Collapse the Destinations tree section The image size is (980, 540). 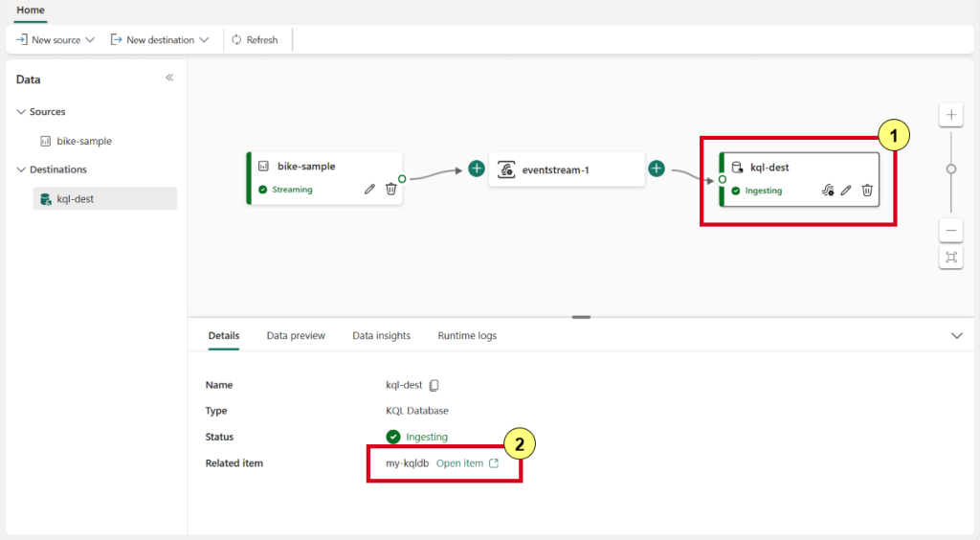click(x=21, y=169)
